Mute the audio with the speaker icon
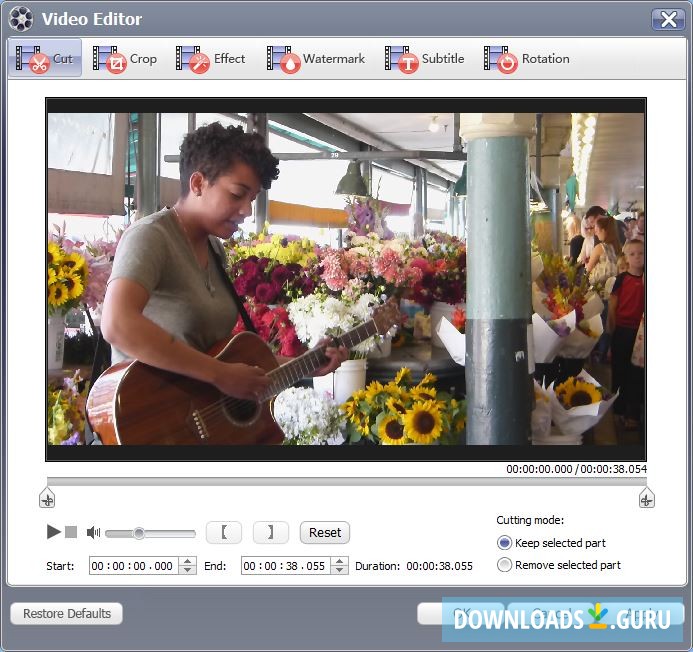This screenshot has width=693, height=652. 93,533
